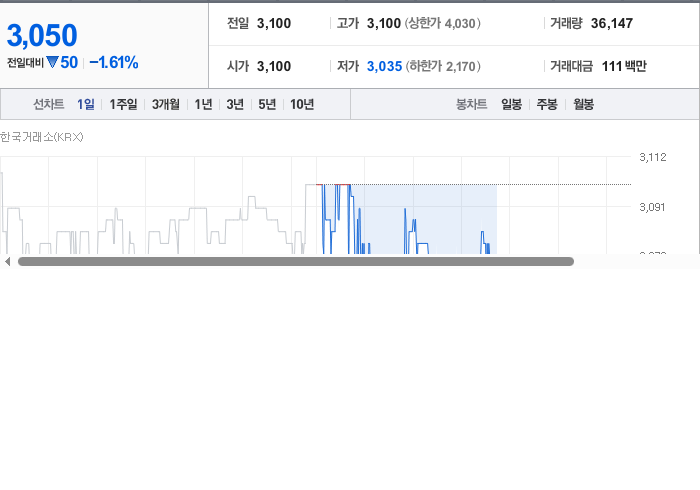The width and height of the screenshot is (700, 490).
Task: Click the horizontal scrollbar left arrow
Action: (7, 262)
